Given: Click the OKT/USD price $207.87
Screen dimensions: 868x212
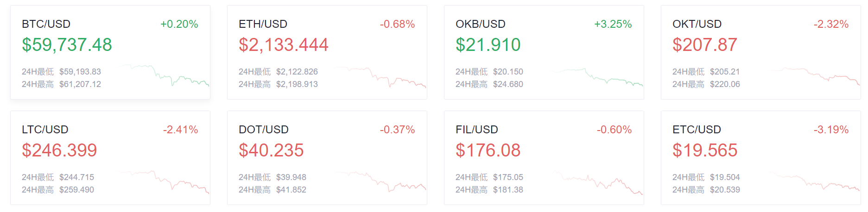Looking at the screenshot, I should [x=705, y=45].
